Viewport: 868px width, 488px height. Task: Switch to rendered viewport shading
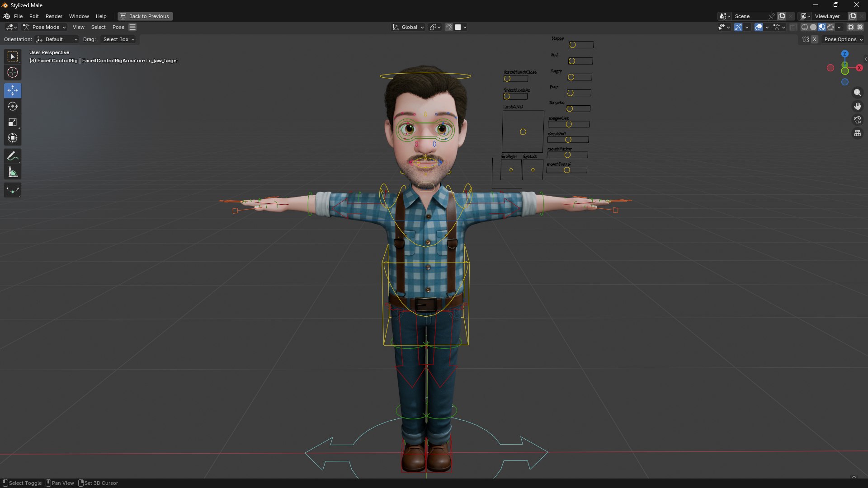tap(830, 27)
